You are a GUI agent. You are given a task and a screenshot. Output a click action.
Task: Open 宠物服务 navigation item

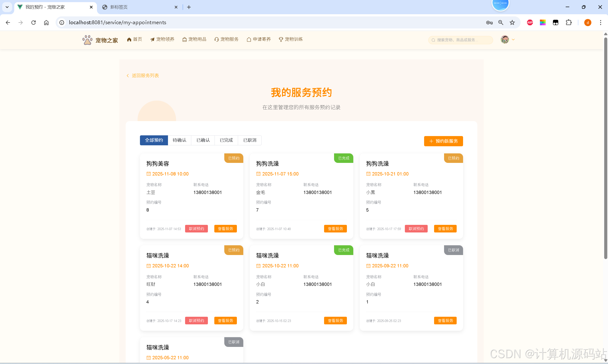(x=226, y=39)
